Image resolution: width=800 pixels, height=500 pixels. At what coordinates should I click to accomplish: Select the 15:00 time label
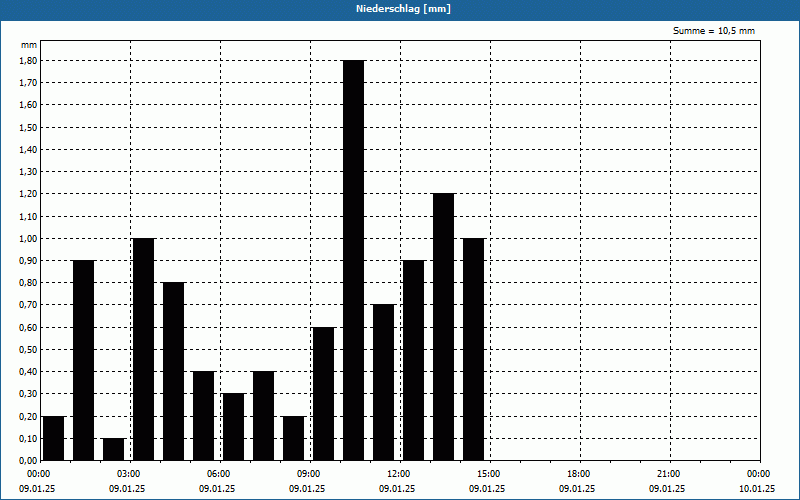[x=489, y=474]
